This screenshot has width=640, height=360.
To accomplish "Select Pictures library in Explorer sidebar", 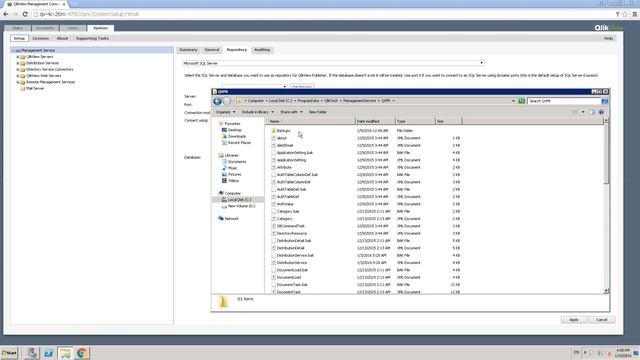I will pos(231,174).
